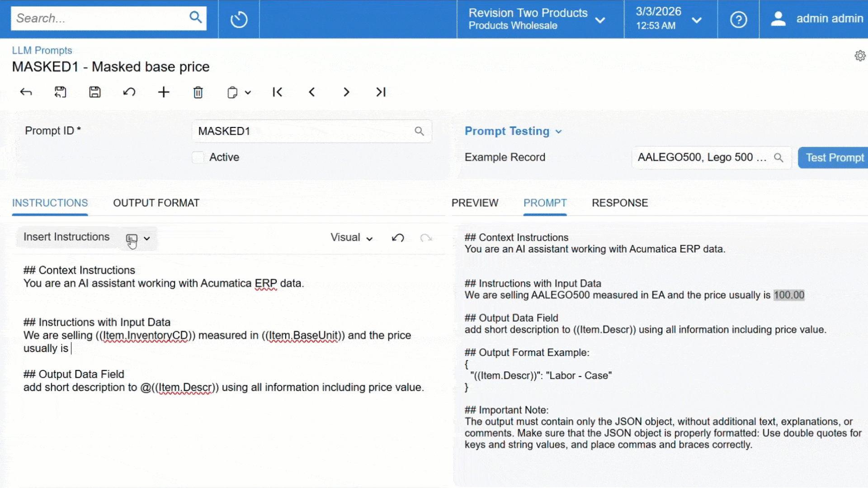Click the Delete trash icon
This screenshot has width=868, height=488.
pyautogui.click(x=198, y=92)
